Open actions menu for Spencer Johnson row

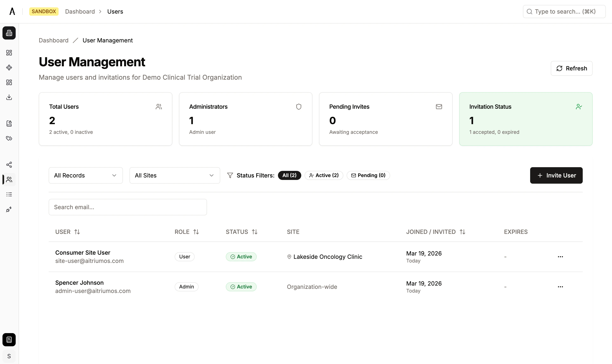(560, 287)
